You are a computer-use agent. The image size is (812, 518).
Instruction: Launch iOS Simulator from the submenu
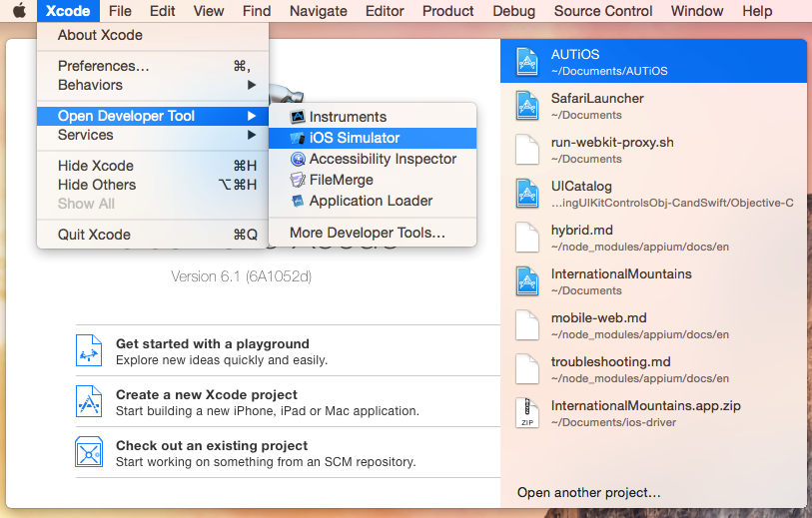(x=373, y=138)
